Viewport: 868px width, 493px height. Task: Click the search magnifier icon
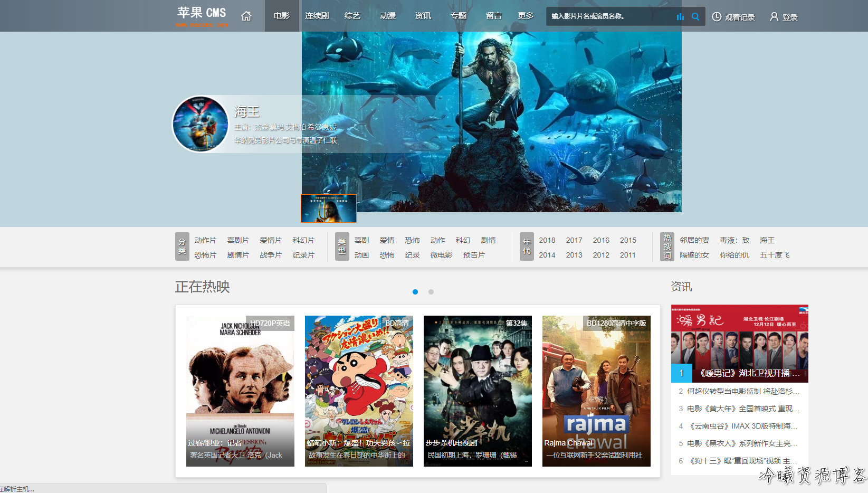695,16
